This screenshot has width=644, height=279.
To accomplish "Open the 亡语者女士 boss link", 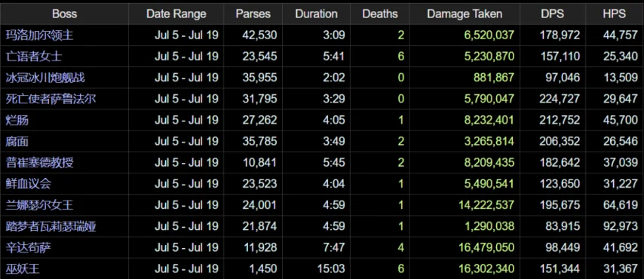I will tap(34, 57).
